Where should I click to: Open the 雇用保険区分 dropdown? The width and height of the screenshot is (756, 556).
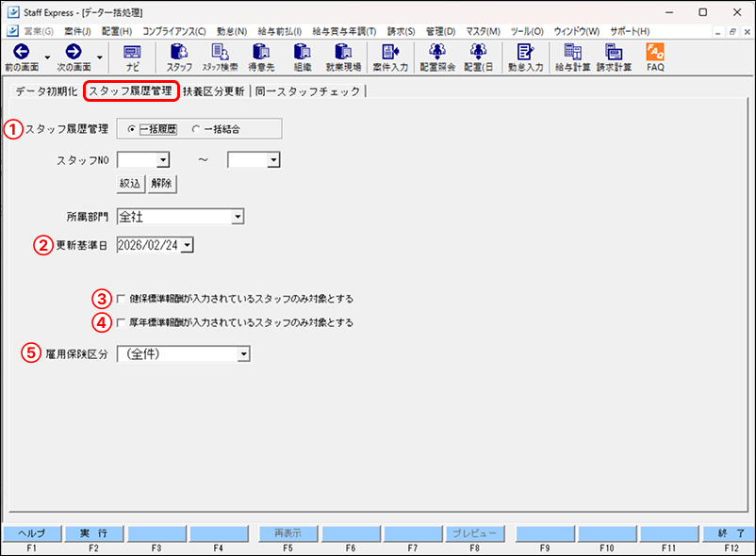tap(243, 353)
